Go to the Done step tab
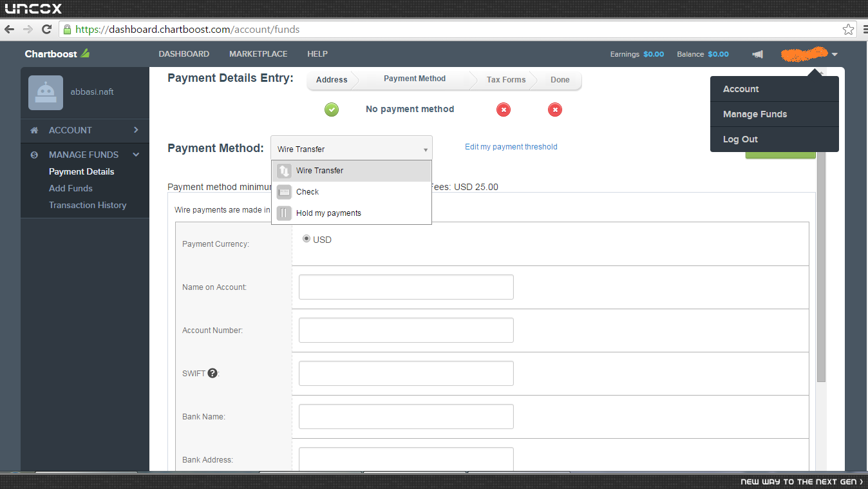The height and width of the screenshot is (489, 868). point(560,80)
